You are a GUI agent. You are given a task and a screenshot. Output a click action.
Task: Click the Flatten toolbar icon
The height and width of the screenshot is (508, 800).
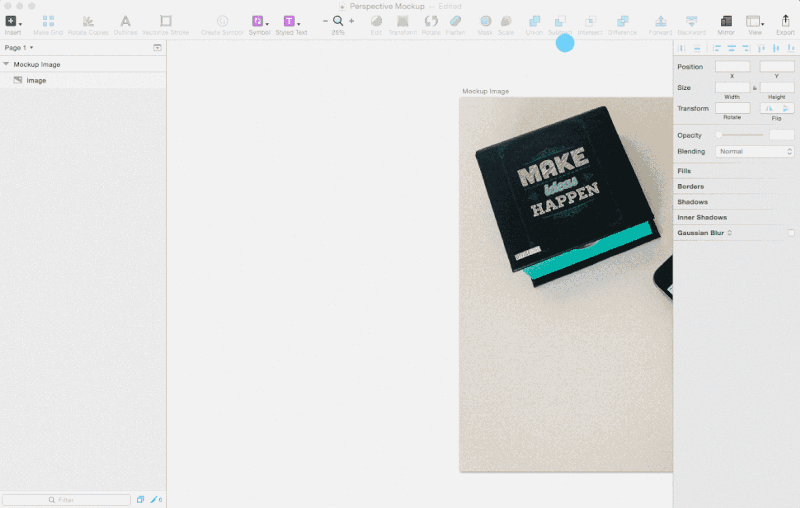pyautogui.click(x=455, y=21)
